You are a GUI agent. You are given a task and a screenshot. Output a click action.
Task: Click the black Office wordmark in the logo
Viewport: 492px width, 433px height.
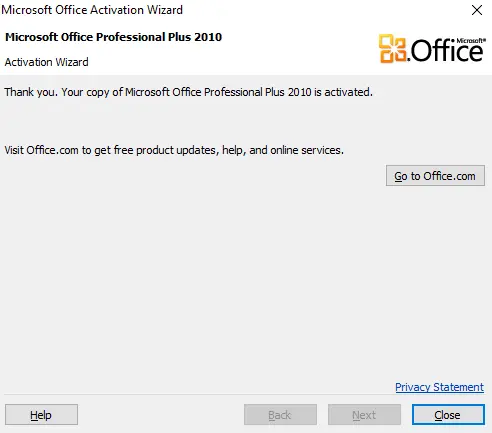click(447, 50)
